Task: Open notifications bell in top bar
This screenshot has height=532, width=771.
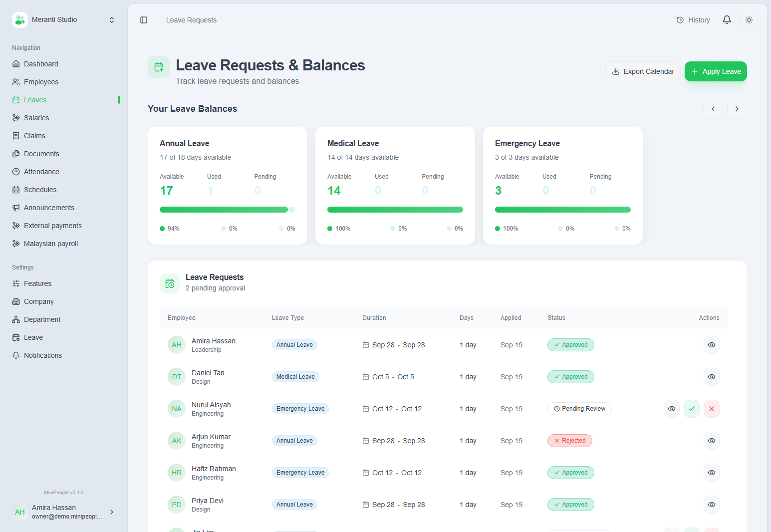Action: click(727, 20)
